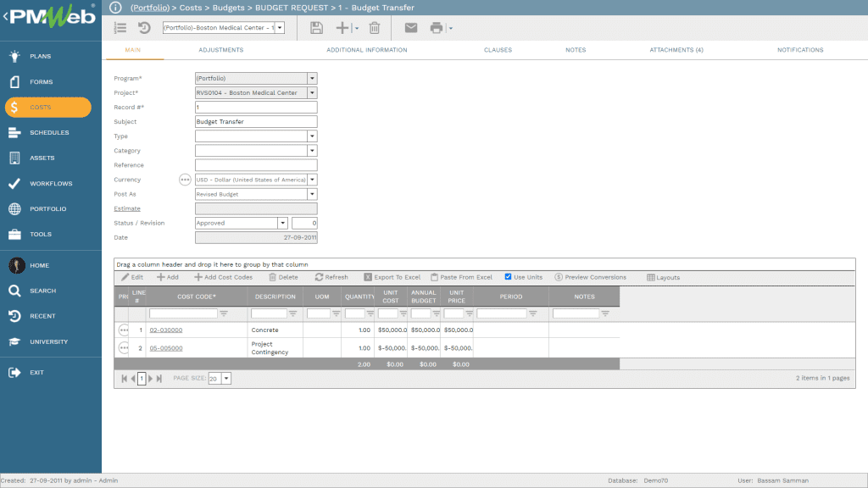Viewport: 868px width, 488px height.
Task: Open the Notes tab
Action: click(x=576, y=50)
